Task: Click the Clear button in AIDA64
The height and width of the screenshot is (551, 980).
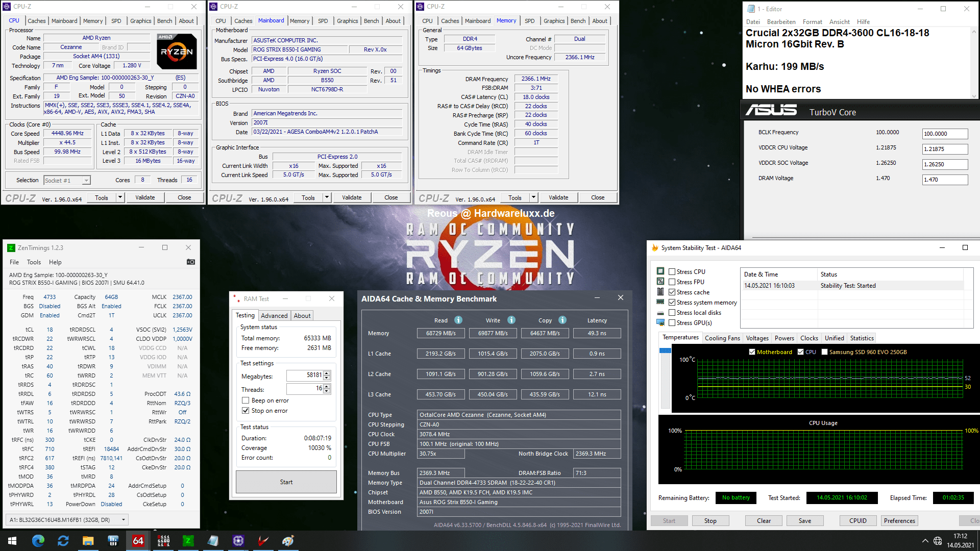Action: pyautogui.click(x=764, y=521)
